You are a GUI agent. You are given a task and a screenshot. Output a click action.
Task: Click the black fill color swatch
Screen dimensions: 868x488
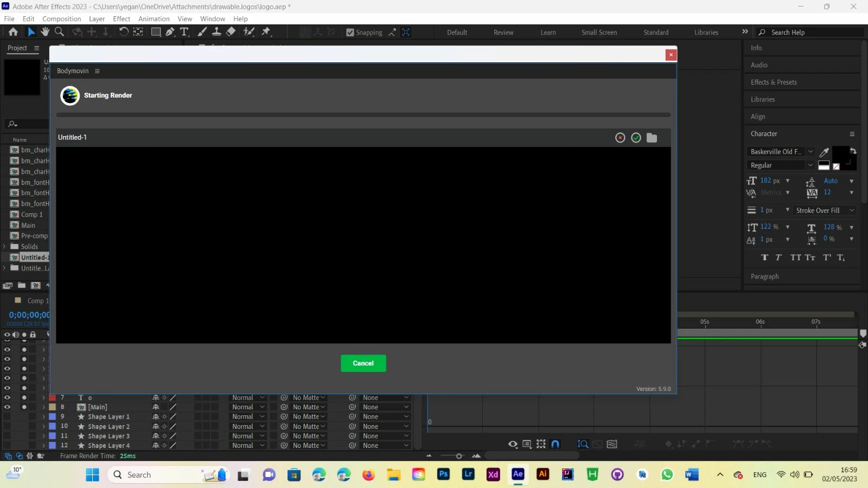(x=840, y=154)
